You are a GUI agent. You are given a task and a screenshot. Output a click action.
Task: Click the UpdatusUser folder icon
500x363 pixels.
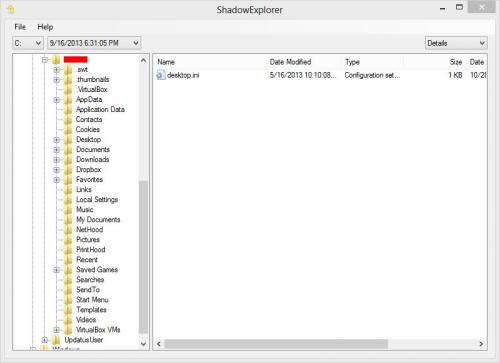click(x=56, y=340)
